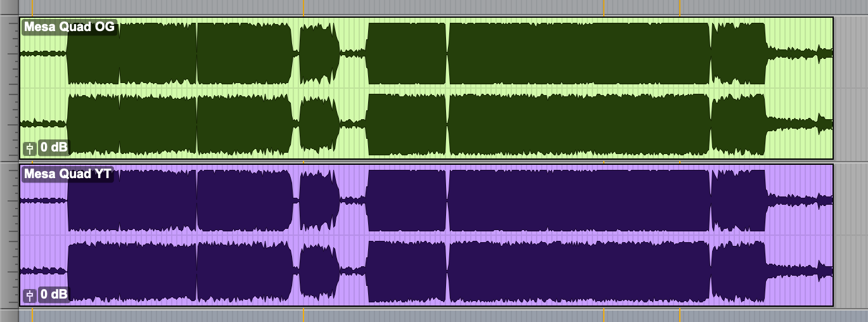Screen dimensions: 868x322
Task: Click the leftmost orange marker in the bottom ruler
Action: pos(32,315)
